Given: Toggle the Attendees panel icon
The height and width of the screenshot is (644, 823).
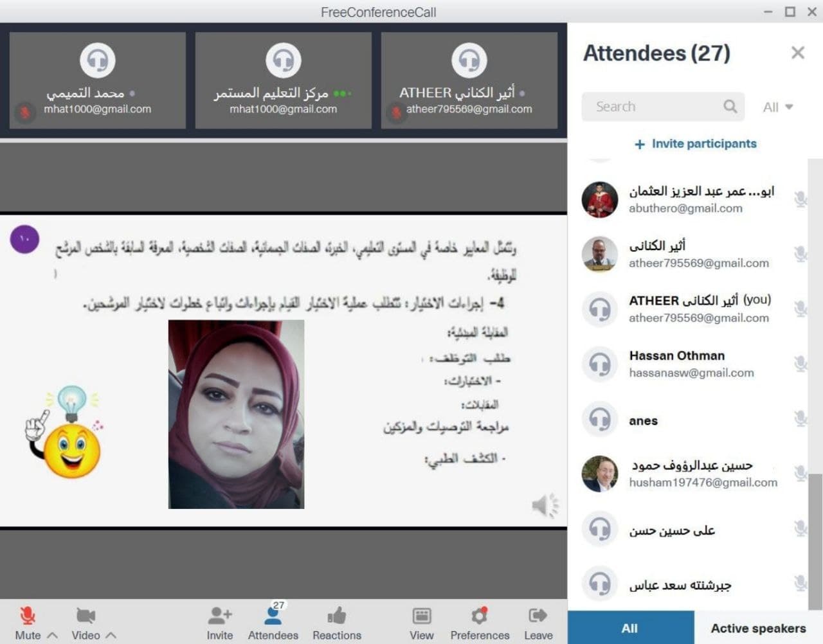Looking at the screenshot, I should click(x=273, y=614).
